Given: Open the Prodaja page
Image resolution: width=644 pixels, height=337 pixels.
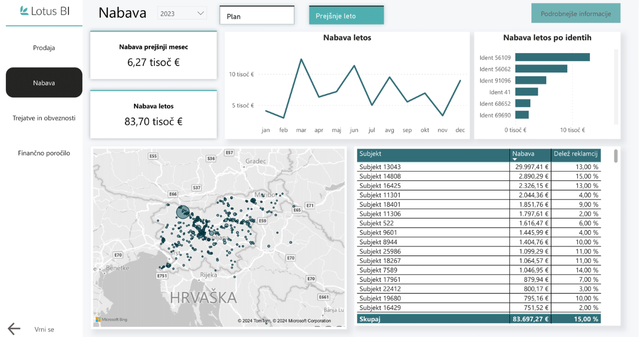Looking at the screenshot, I should [x=44, y=48].
